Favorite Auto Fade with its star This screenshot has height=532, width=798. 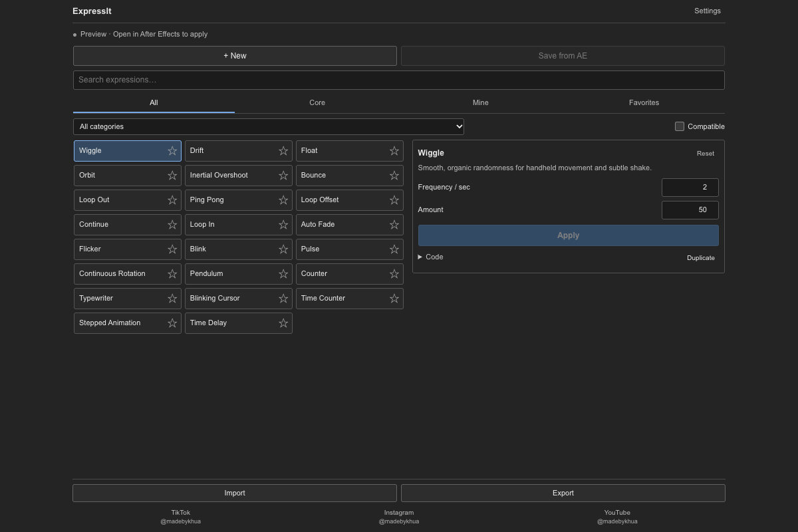[x=394, y=225]
